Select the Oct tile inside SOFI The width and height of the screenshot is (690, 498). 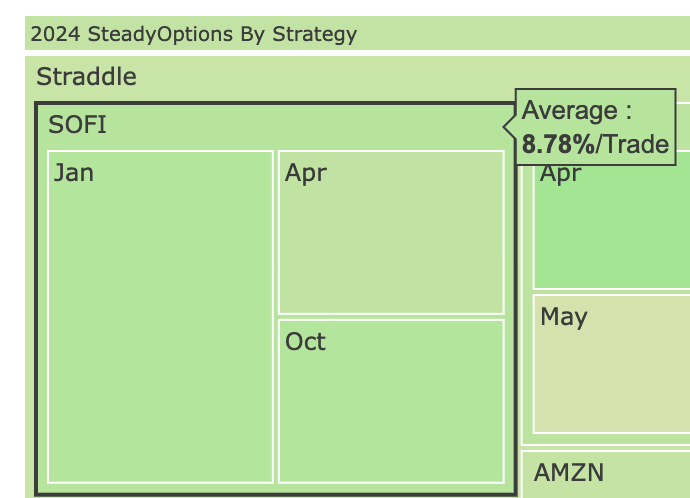(391, 401)
